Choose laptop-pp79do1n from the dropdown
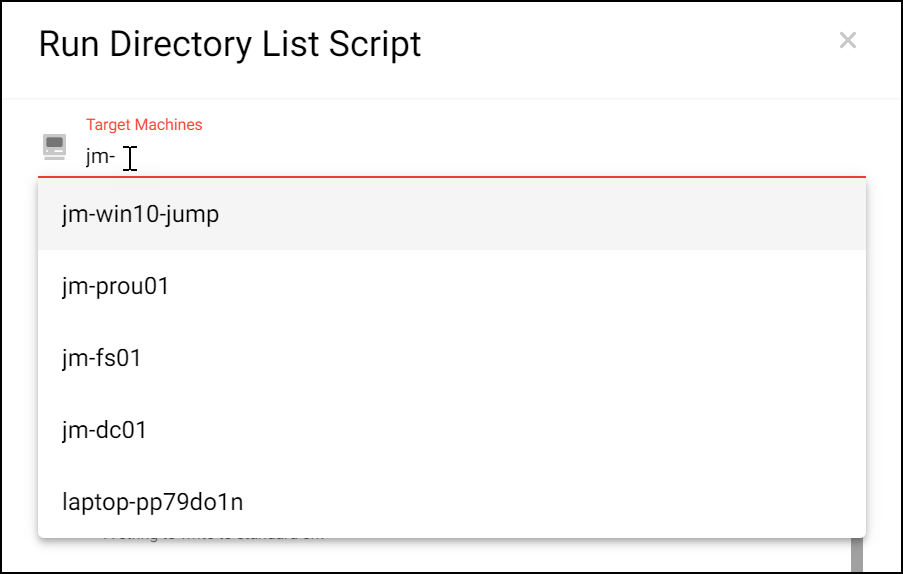Screen dimensions: 903x574 pyautogui.click(x=452, y=501)
